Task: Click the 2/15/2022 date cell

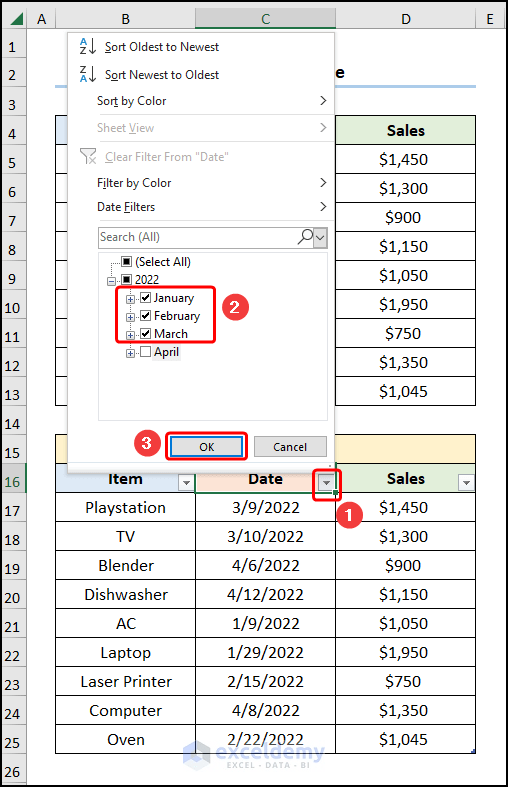Action: coord(266,682)
